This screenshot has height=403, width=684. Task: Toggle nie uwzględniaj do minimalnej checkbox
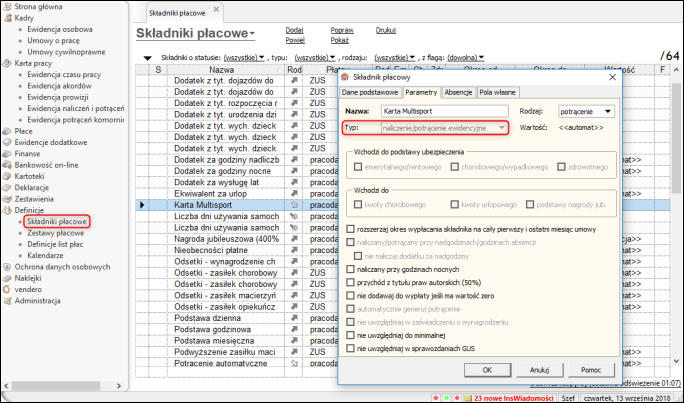click(350, 335)
